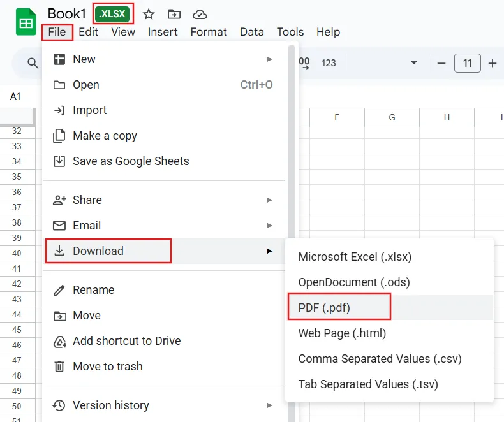
Task: Click the Book1 document title
Action: point(67,14)
